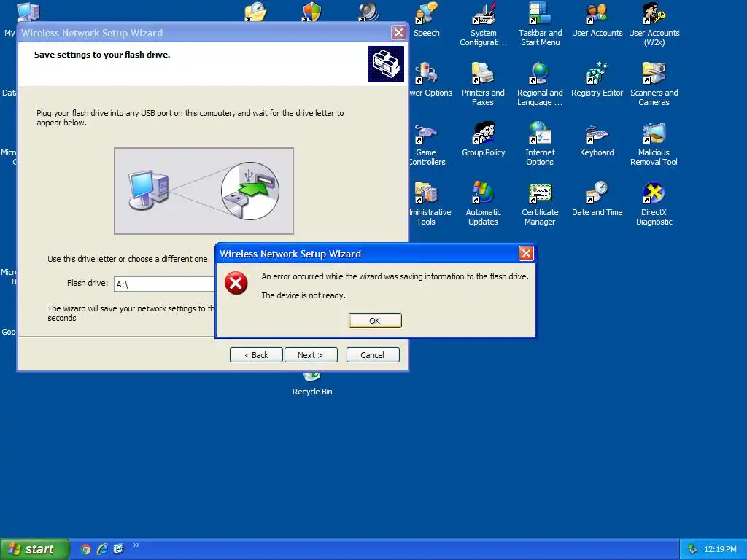Launch Chrome from quick launch
The width and height of the screenshot is (747, 560).
point(86,549)
